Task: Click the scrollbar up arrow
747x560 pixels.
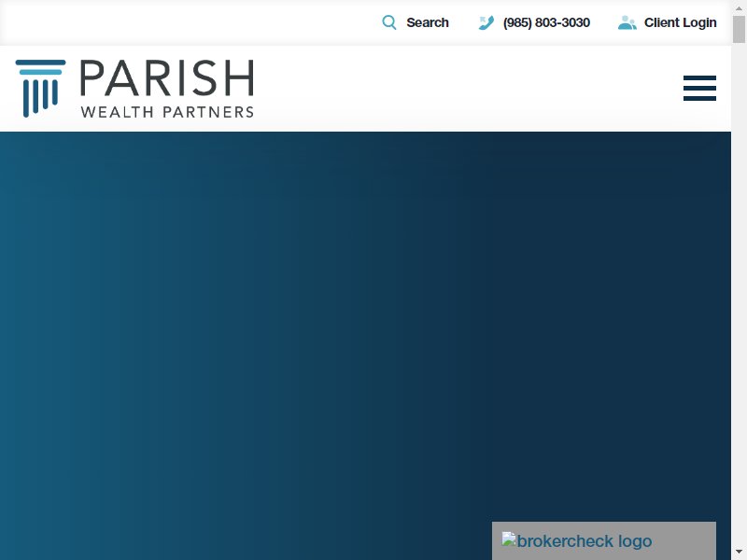Action: (739, 8)
